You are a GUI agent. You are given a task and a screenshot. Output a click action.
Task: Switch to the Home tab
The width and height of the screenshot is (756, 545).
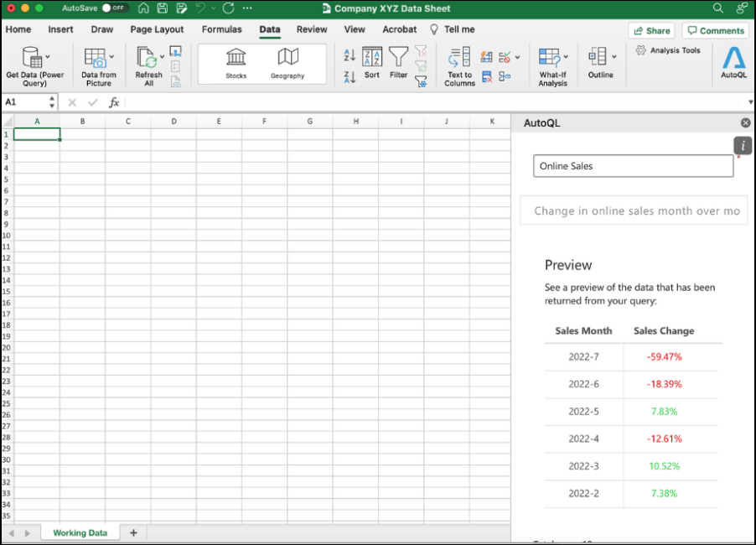18,29
